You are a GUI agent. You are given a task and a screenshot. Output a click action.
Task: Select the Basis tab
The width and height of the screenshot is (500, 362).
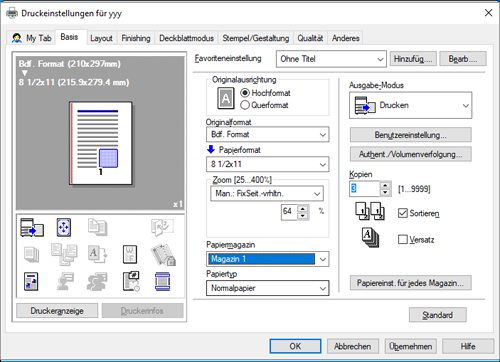coord(69,37)
